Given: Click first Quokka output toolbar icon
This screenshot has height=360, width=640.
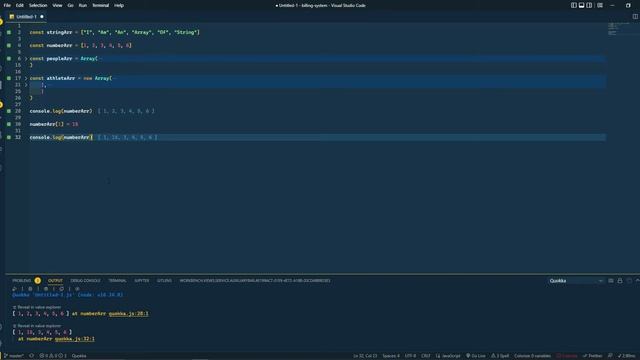Looking at the screenshot, I should click(14, 289).
